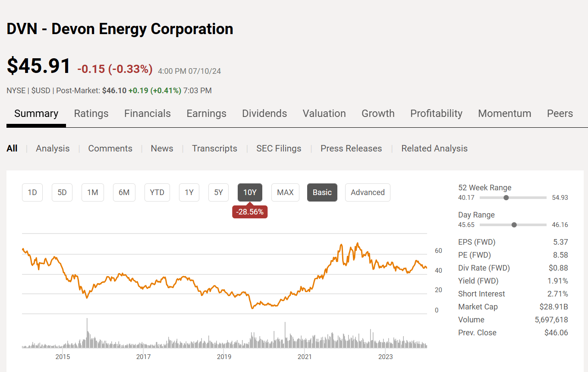The width and height of the screenshot is (588, 372).
Task: Open the Momentum tab
Action: [504, 113]
